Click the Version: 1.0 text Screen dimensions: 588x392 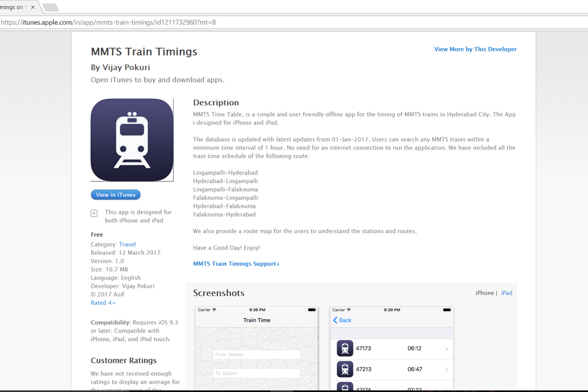click(x=108, y=261)
